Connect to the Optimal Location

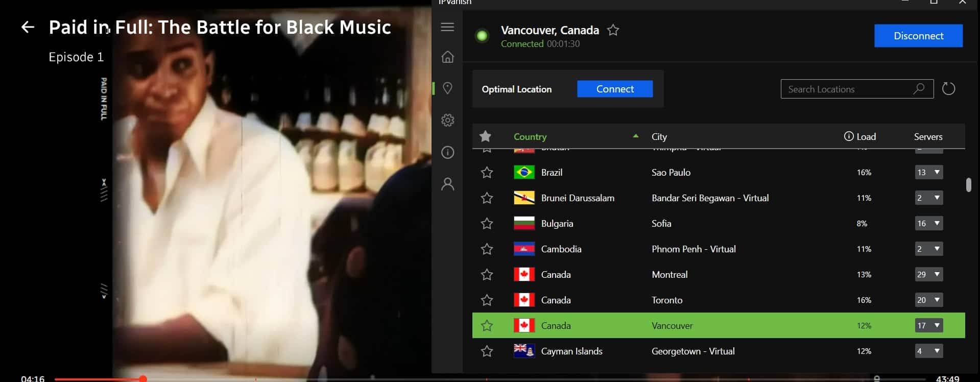click(x=615, y=89)
